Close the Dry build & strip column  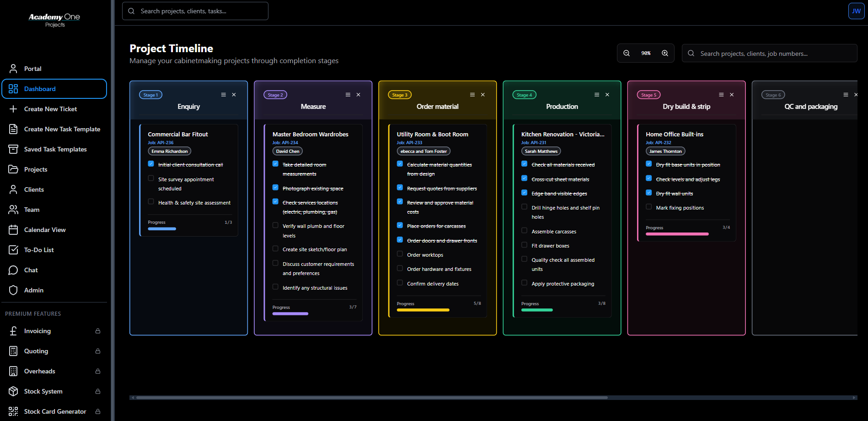[732, 95]
